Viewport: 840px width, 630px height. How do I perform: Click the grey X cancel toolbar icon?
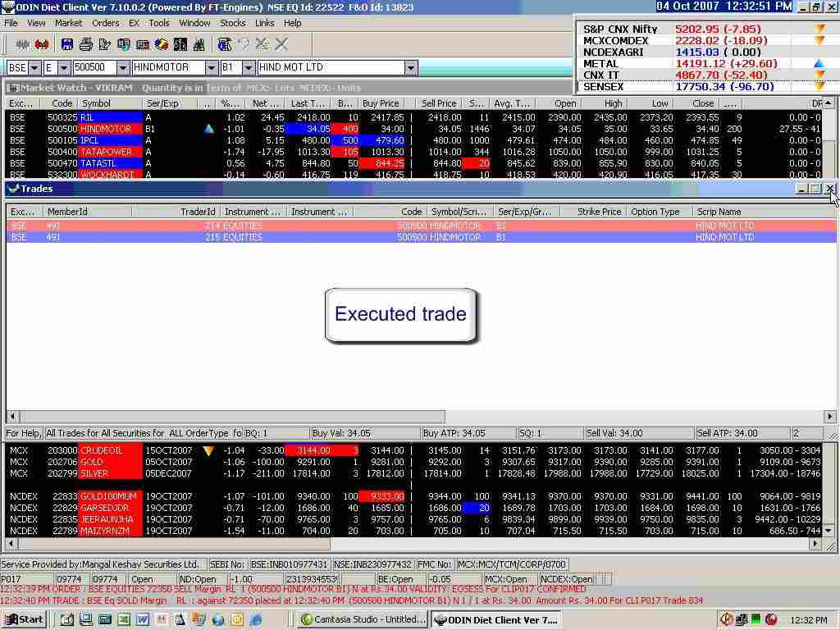[x=281, y=44]
